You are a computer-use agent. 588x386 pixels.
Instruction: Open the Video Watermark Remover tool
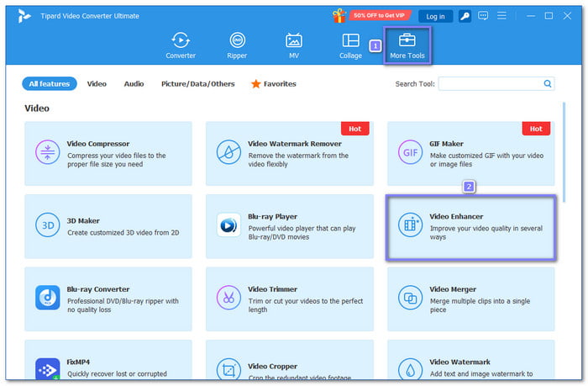click(x=289, y=153)
